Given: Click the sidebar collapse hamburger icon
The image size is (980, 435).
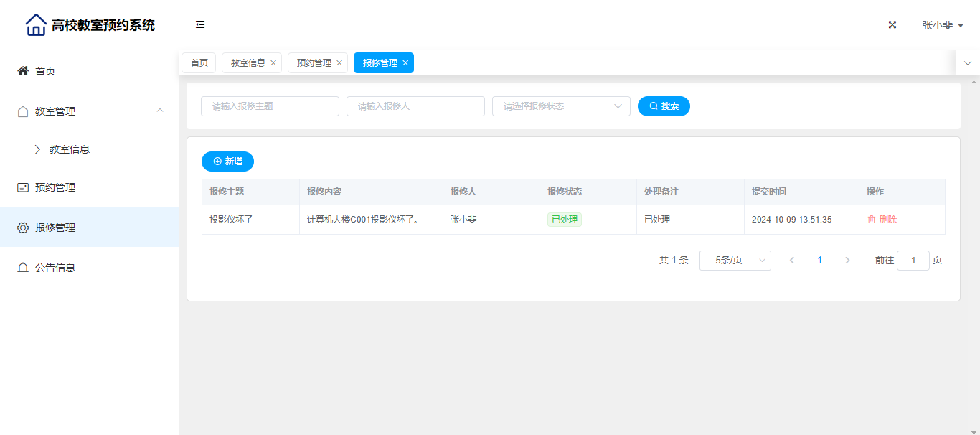Looking at the screenshot, I should click(200, 24).
